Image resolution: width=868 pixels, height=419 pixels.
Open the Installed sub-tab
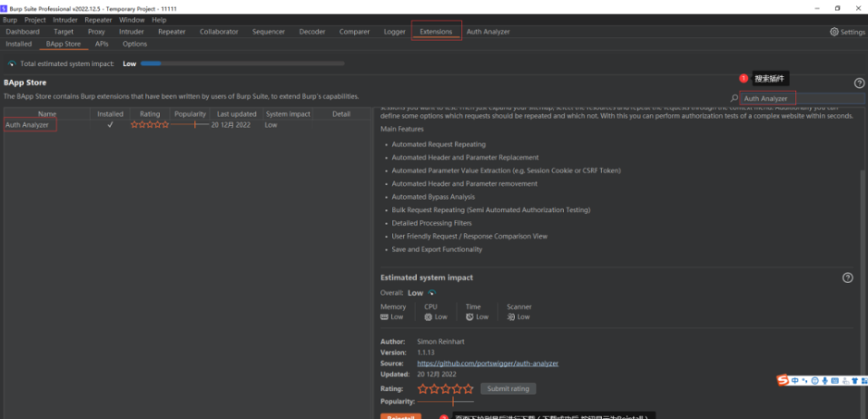pos(19,44)
